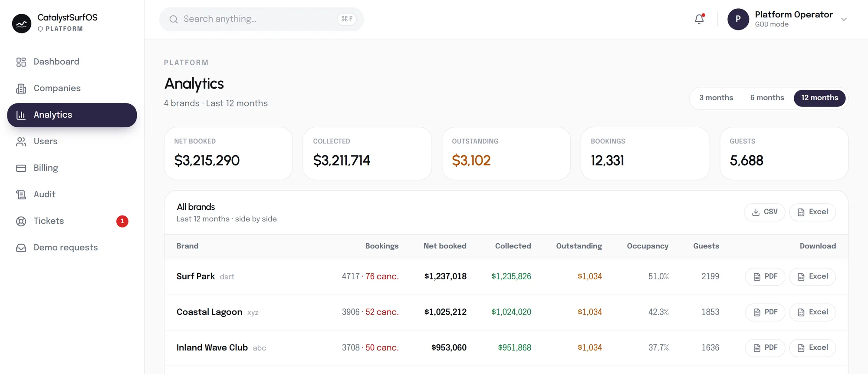
Task: Focus the Search anything field
Action: pos(261,19)
